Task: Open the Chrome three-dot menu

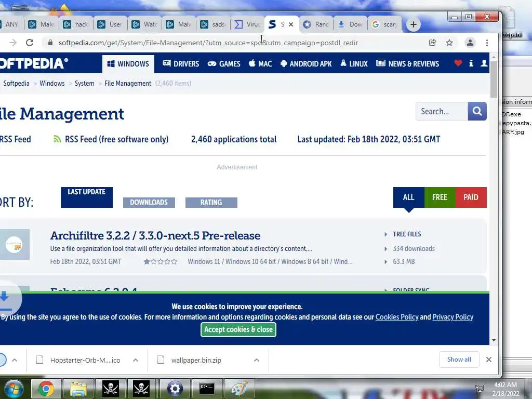Action: pyautogui.click(x=487, y=43)
